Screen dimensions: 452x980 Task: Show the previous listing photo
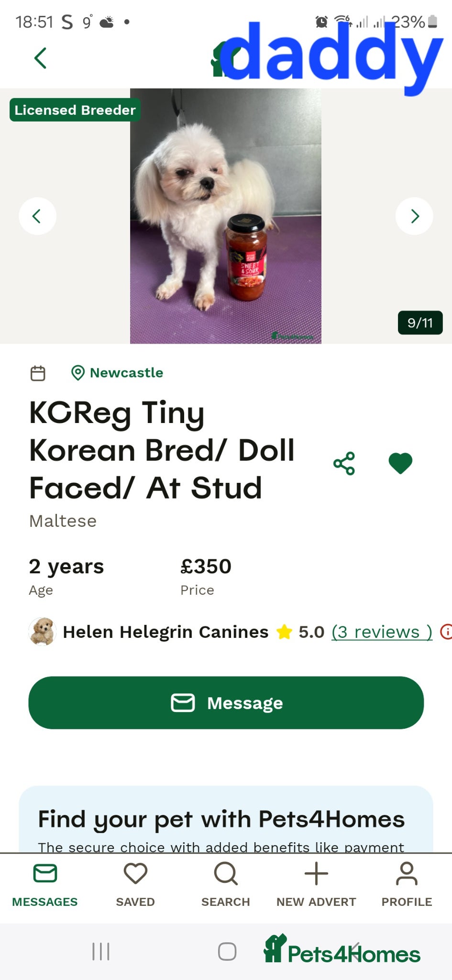(37, 216)
